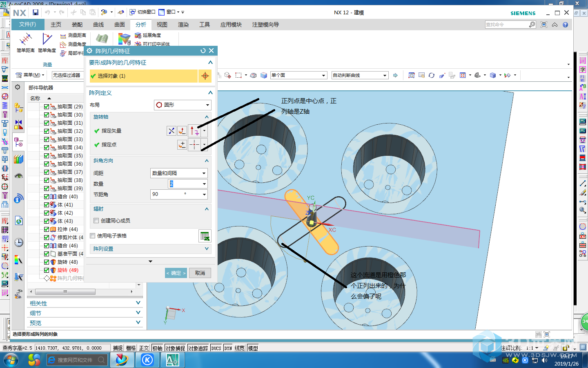Toggle 正交 in AutoCAD status bar
The height and width of the screenshot is (368, 588).
[144, 348]
